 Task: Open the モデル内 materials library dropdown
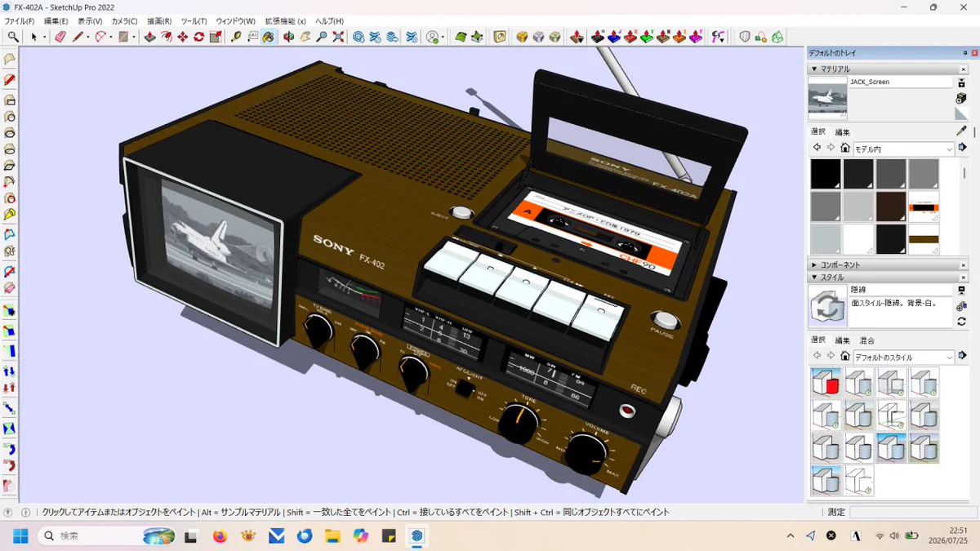coord(903,149)
